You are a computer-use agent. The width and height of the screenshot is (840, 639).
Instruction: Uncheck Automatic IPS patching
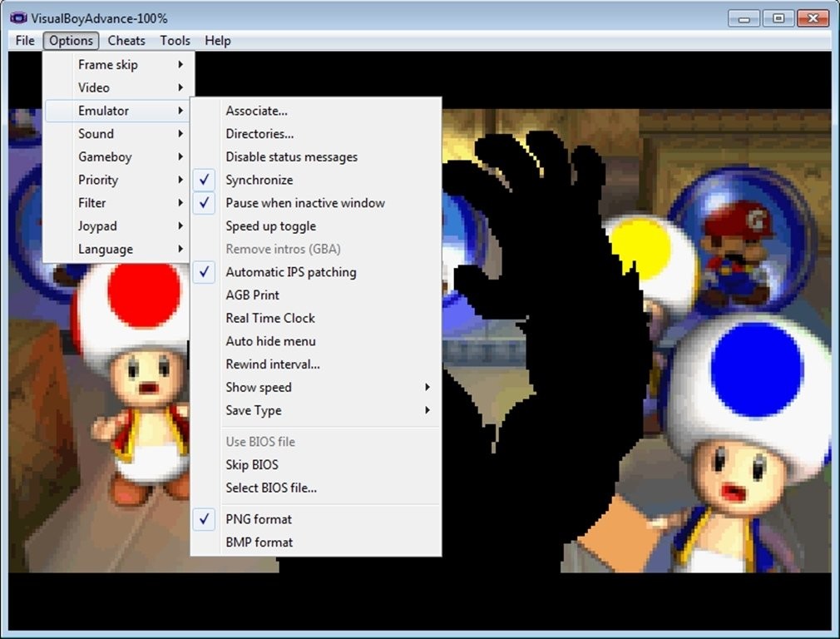tap(316, 272)
